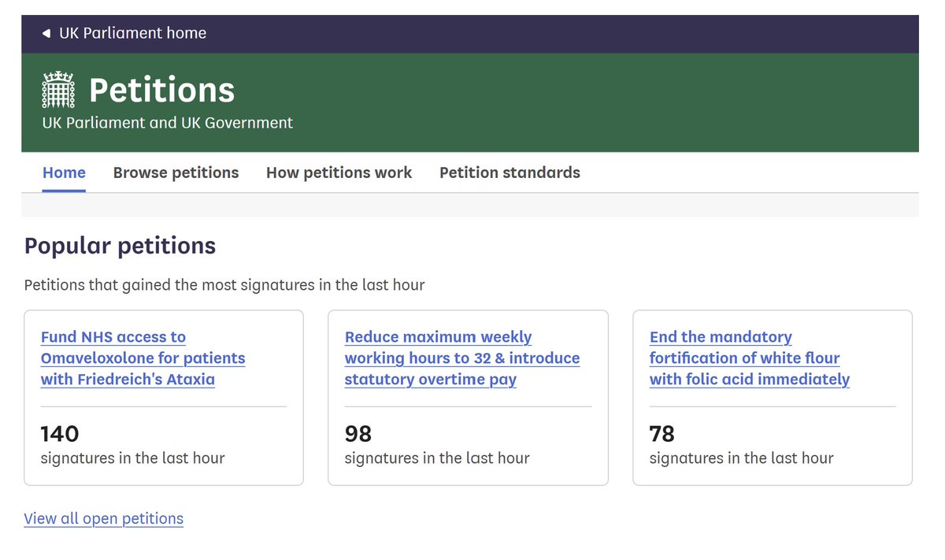945x560 pixels.
Task: Click the Petitions site title
Action: (x=161, y=90)
